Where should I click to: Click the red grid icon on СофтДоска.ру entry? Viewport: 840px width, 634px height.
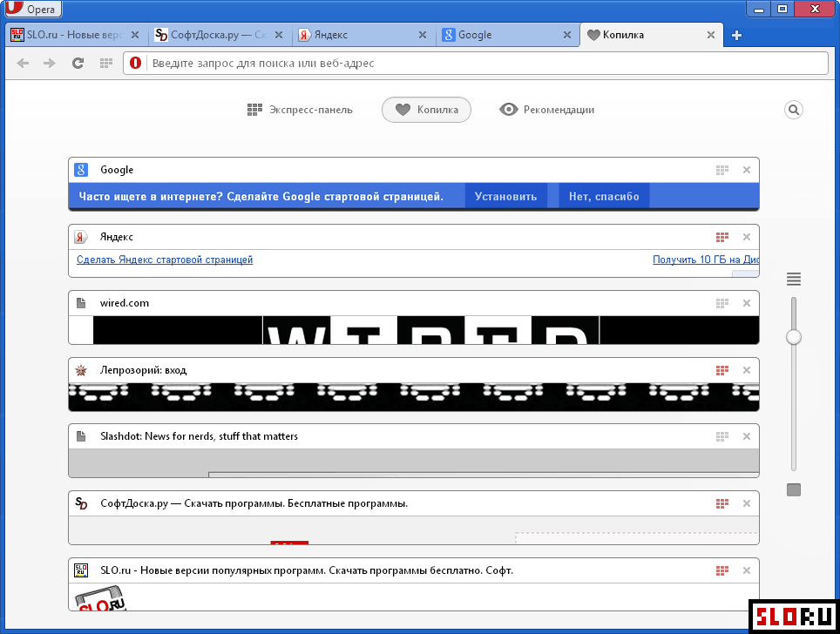point(722,503)
